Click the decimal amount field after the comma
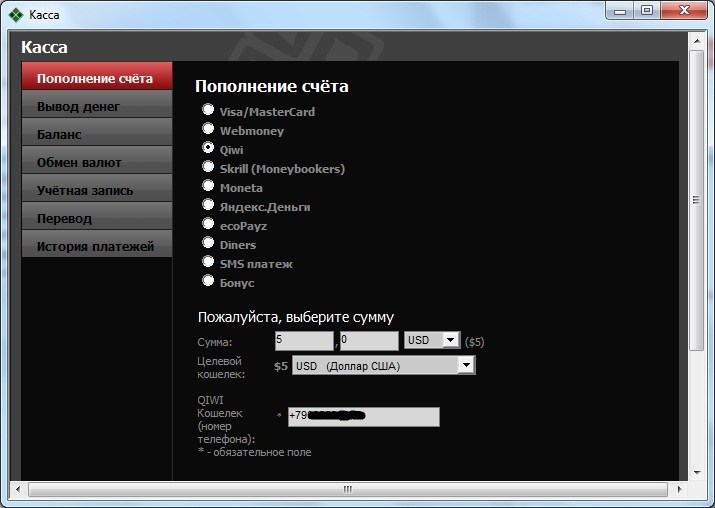This screenshot has height=508, width=715. click(368, 340)
